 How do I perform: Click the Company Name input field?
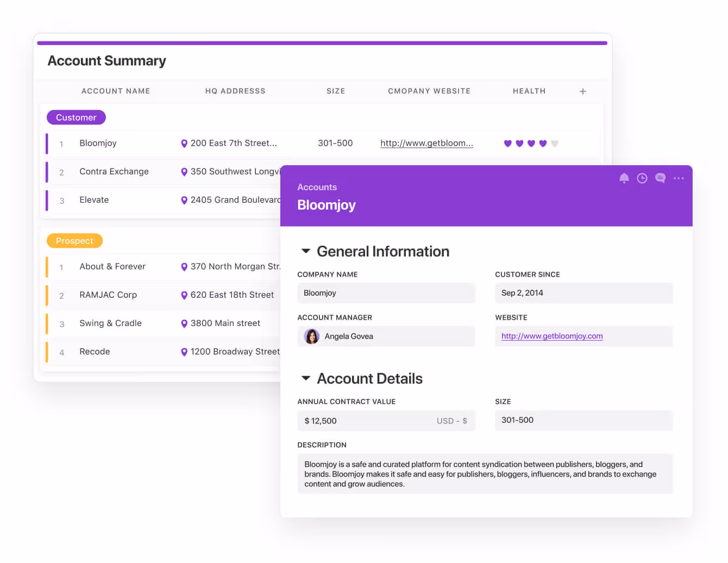click(386, 293)
